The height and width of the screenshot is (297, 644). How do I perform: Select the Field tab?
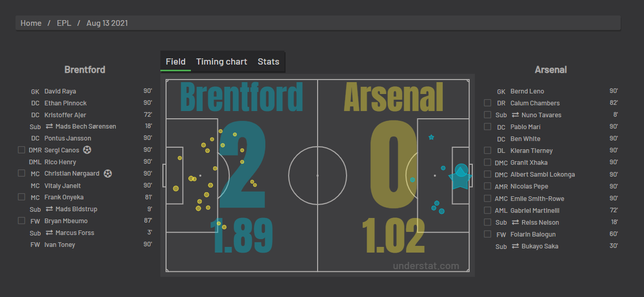click(x=175, y=61)
